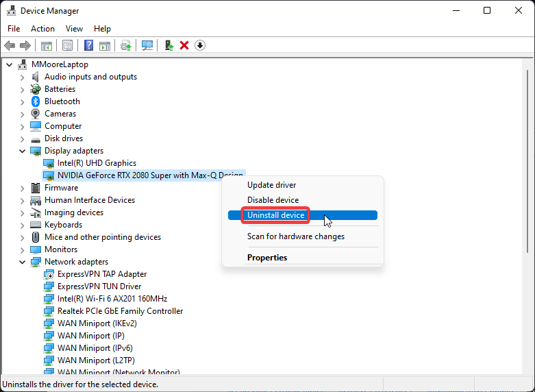Expand Audio inputs and outputs

point(22,77)
